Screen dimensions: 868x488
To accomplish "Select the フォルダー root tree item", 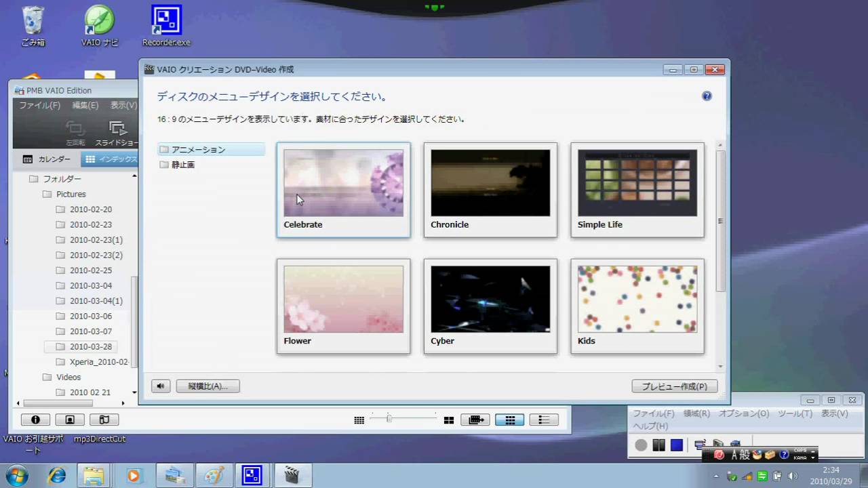I will tap(55, 179).
